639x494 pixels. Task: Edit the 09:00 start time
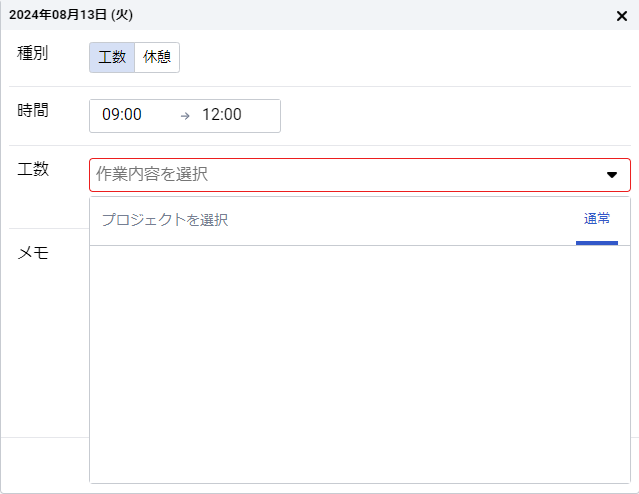coord(122,115)
